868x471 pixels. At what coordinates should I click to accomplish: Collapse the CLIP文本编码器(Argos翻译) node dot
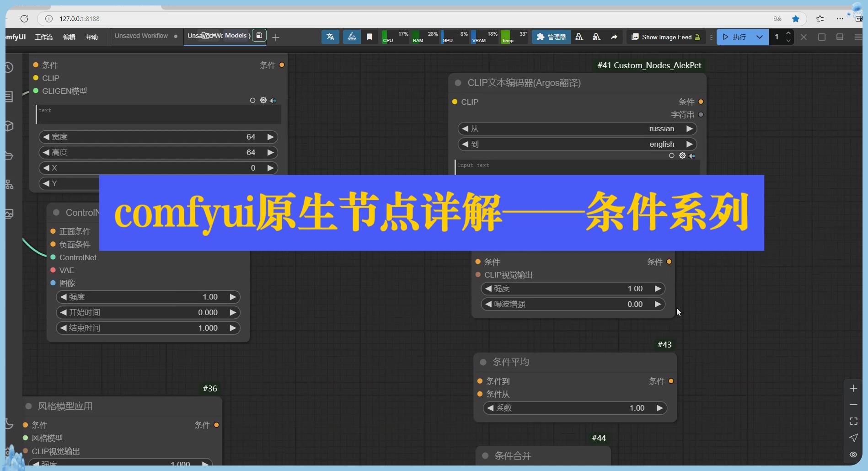[458, 83]
